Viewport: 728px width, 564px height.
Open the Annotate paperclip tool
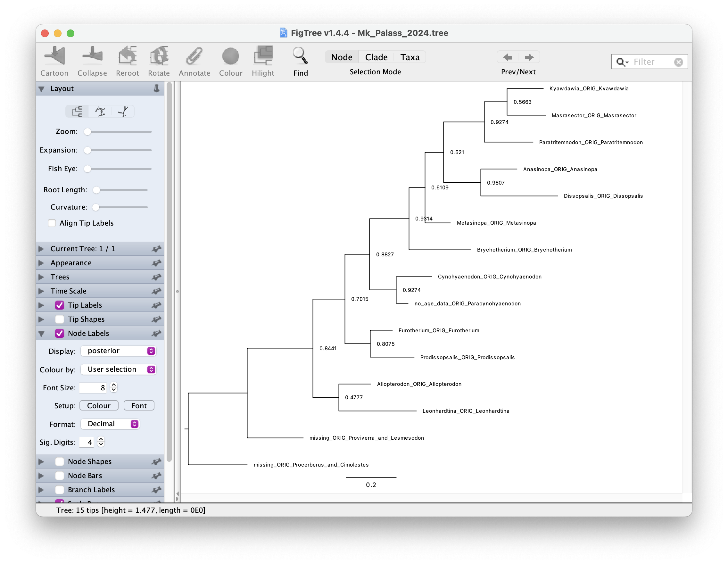194,56
